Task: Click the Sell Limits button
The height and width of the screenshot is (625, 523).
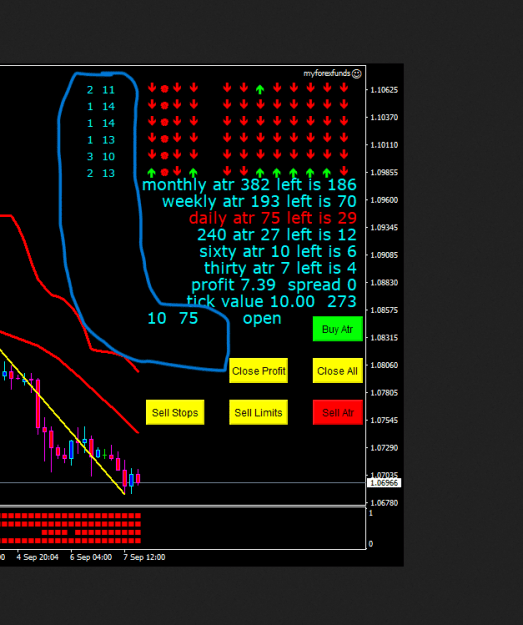Action: coord(258,412)
